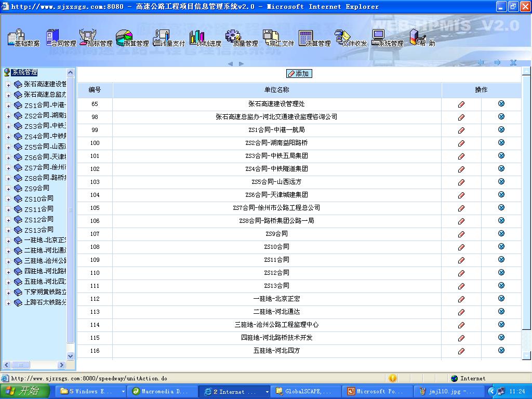
Task: Open the 系统管理 computer icon
Action: (388, 38)
